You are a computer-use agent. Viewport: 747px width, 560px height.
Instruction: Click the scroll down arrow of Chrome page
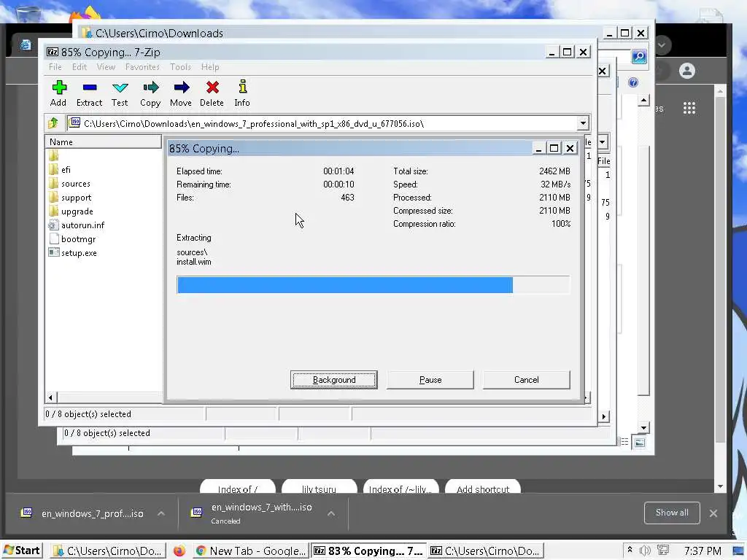pos(720,486)
